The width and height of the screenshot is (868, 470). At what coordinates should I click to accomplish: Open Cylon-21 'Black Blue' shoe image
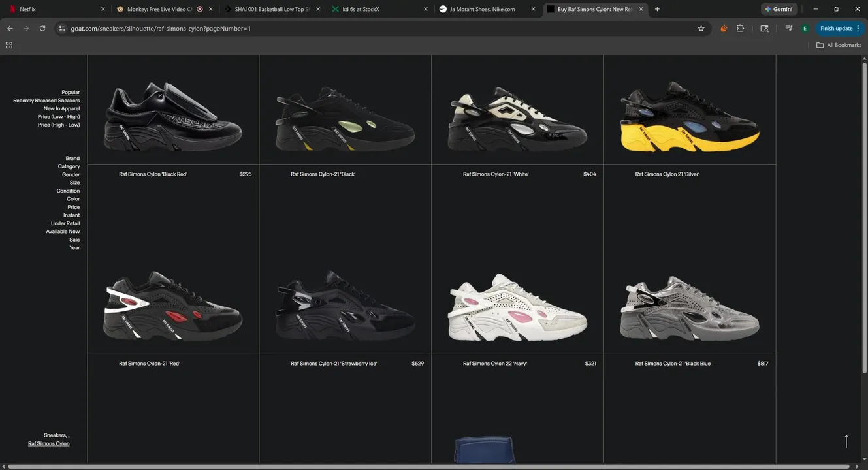coord(690,308)
